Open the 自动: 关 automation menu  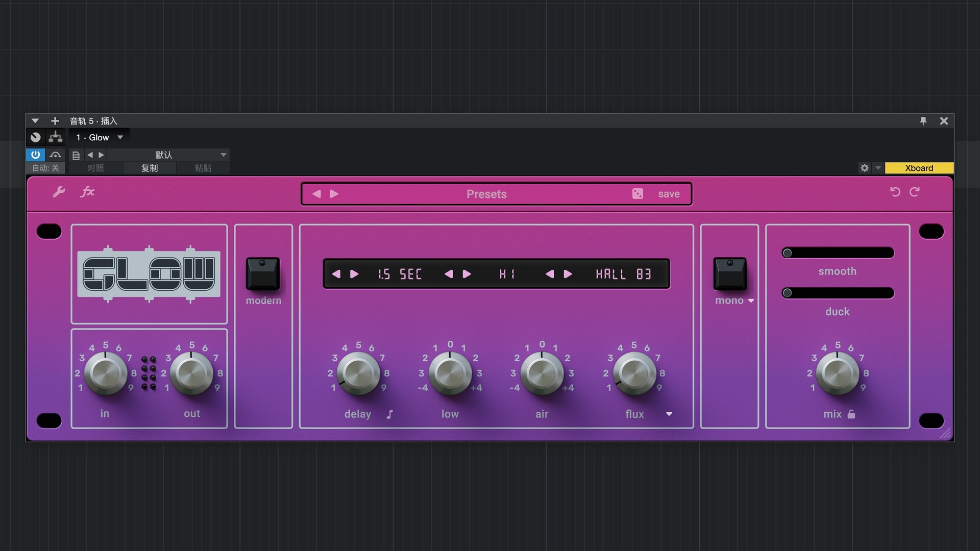45,168
